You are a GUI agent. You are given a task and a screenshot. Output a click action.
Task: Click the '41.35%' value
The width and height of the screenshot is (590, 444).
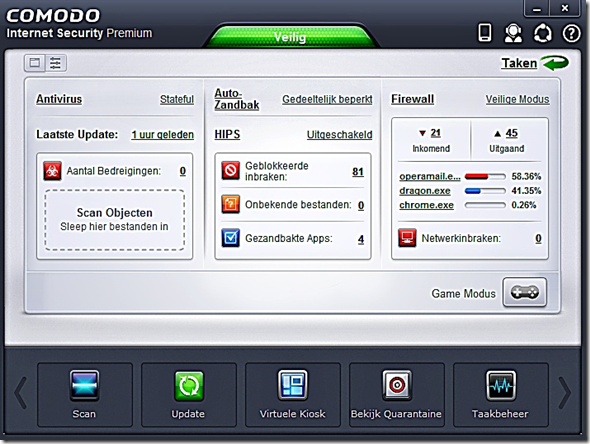tap(526, 191)
